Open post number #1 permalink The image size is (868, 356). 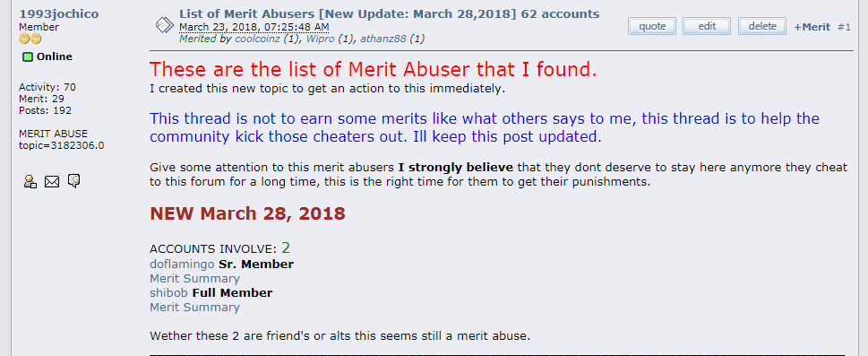[844, 27]
